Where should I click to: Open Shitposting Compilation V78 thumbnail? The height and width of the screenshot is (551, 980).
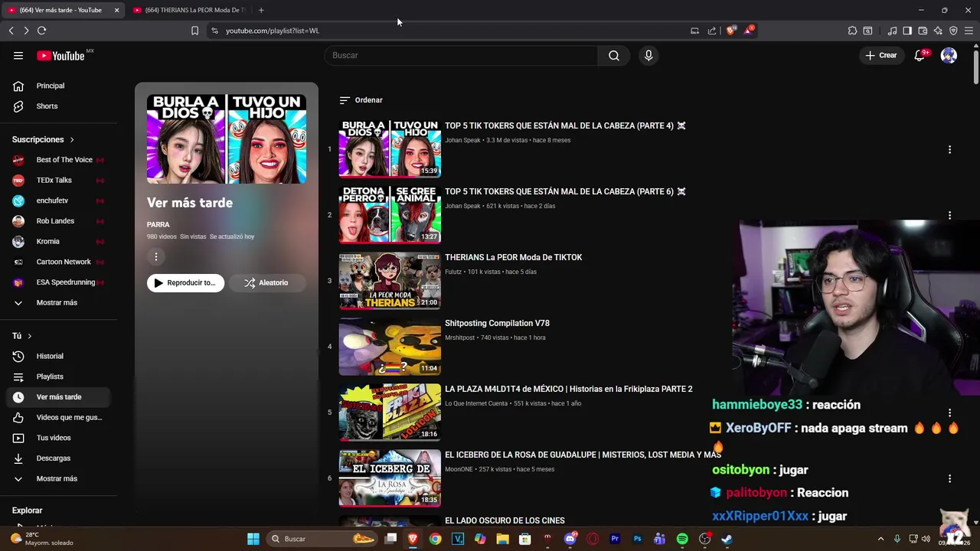click(390, 347)
